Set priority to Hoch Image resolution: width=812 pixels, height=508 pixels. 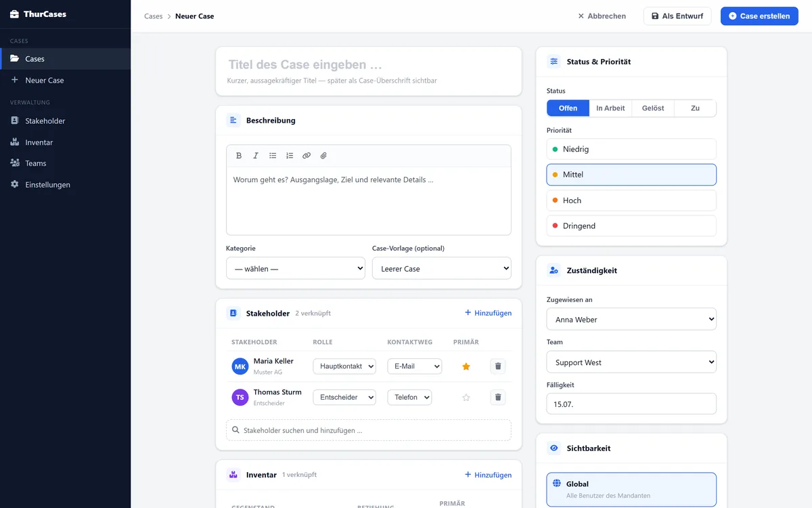[631, 200]
